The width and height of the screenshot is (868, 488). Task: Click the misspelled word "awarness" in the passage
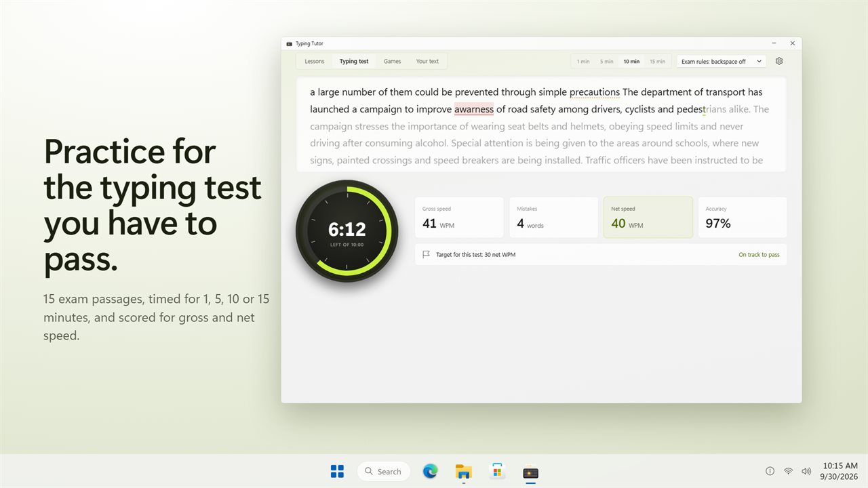pyautogui.click(x=474, y=109)
